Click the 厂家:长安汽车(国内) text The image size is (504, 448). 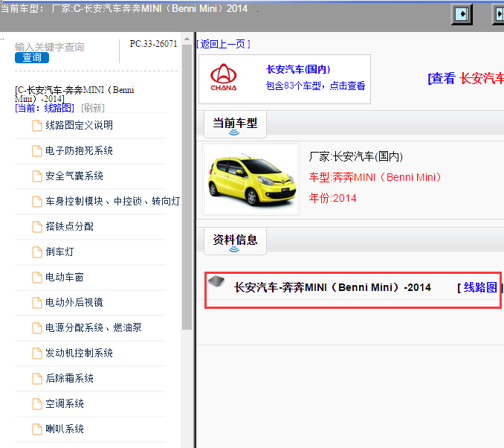(x=356, y=156)
